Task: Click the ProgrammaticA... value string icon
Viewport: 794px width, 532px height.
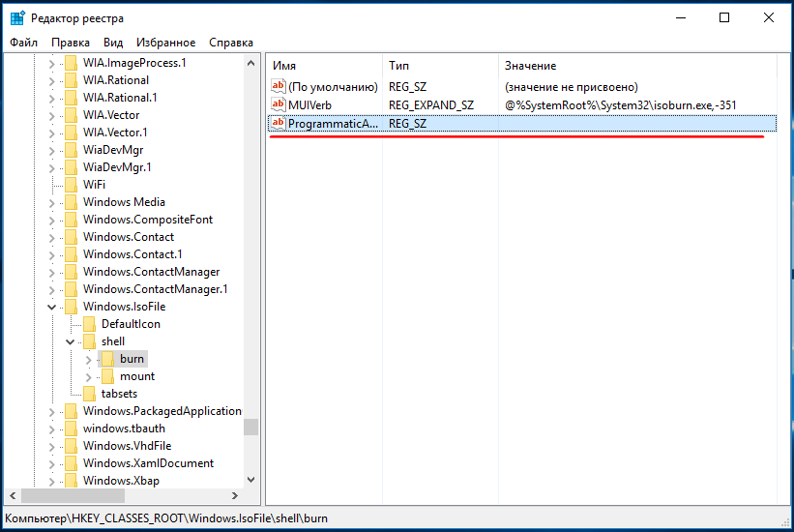Action: click(x=278, y=123)
